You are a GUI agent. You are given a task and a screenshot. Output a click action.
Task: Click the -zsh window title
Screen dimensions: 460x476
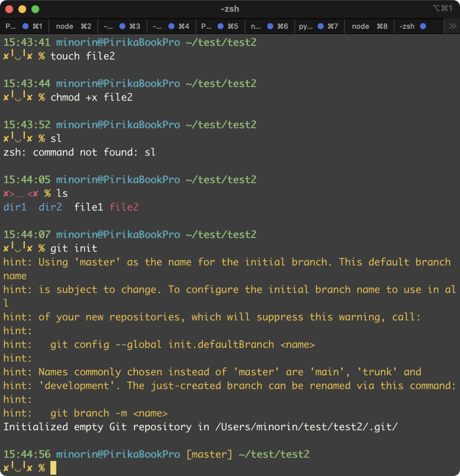(x=230, y=9)
